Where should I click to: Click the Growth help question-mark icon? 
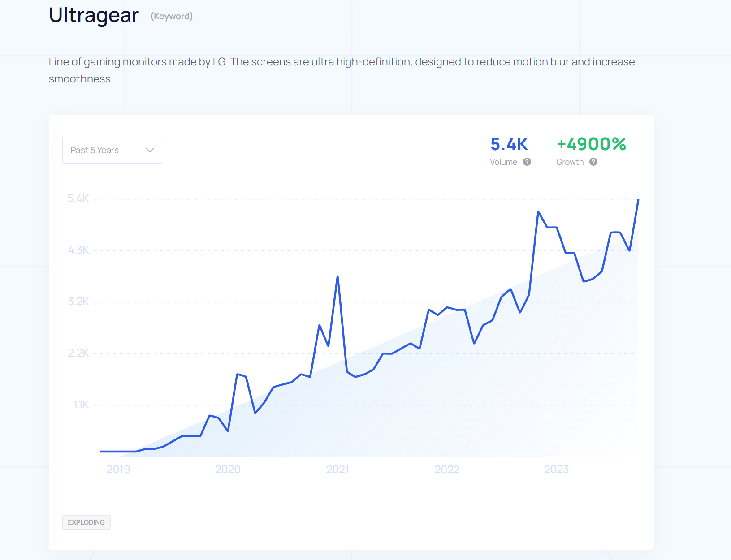(593, 162)
